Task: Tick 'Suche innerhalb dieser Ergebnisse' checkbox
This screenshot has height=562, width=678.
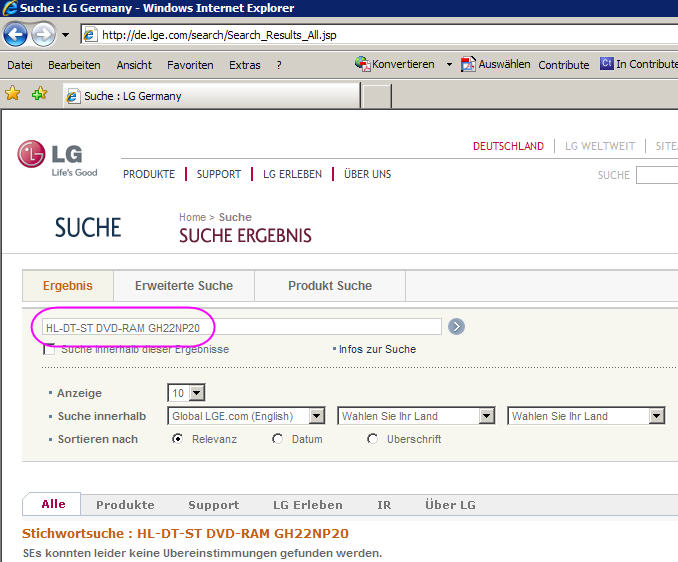Action: [x=49, y=349]
